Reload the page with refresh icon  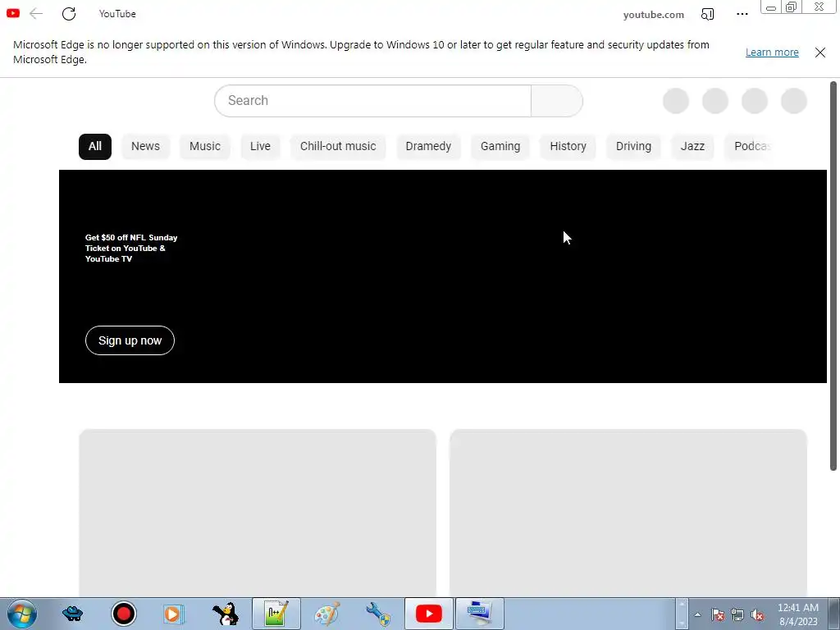pos(69,14)
